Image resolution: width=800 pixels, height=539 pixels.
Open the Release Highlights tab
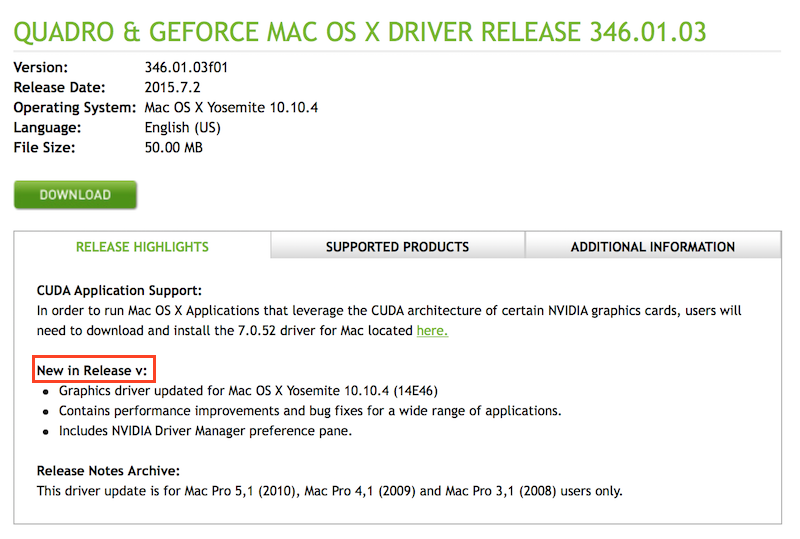click(x=142, y=247)
